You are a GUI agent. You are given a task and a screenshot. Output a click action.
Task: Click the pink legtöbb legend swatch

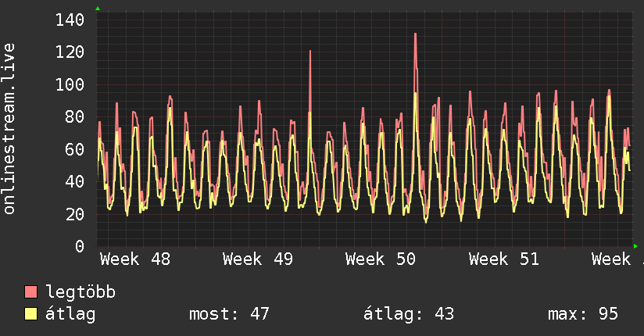(30, 291)
